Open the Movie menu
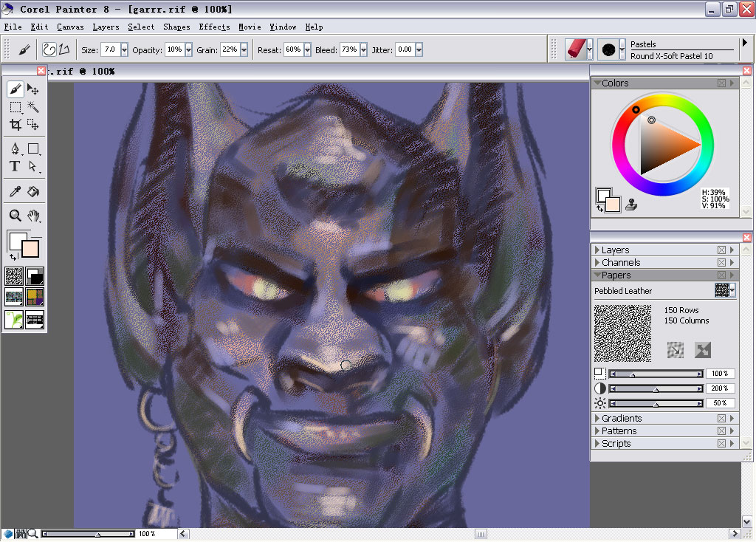 250,27
